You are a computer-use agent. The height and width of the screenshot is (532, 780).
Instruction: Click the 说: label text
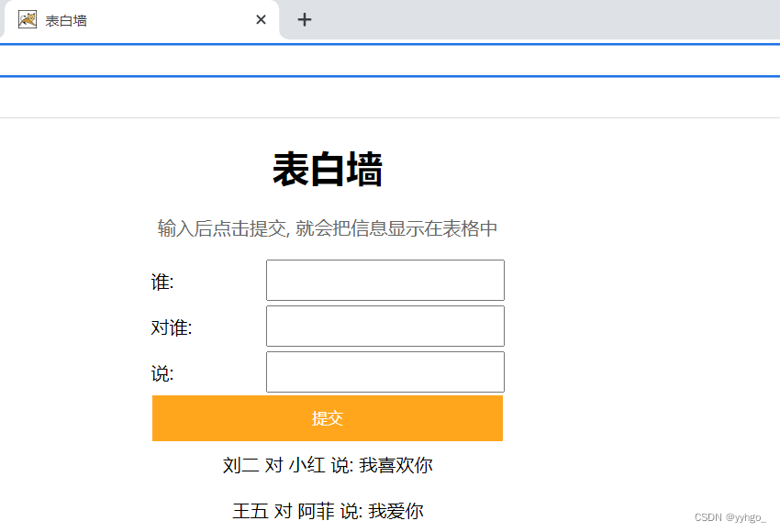[x=162, y=373]
